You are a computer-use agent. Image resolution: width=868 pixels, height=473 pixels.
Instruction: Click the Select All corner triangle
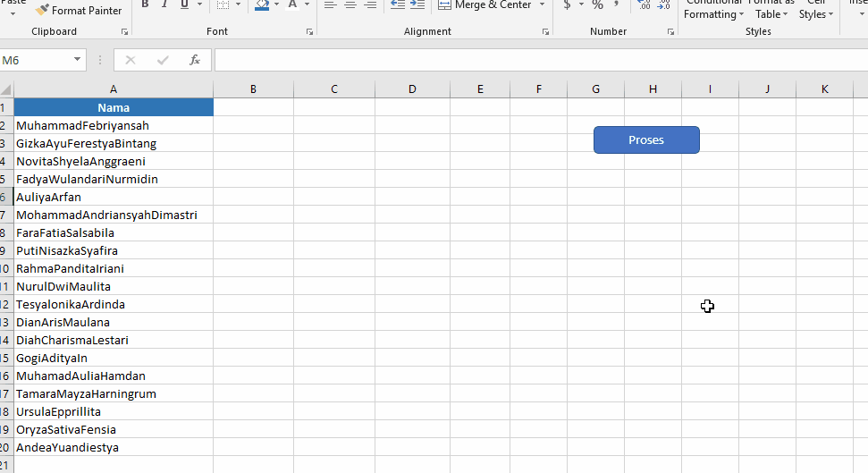pyautogui.click(x=6, y=89)
